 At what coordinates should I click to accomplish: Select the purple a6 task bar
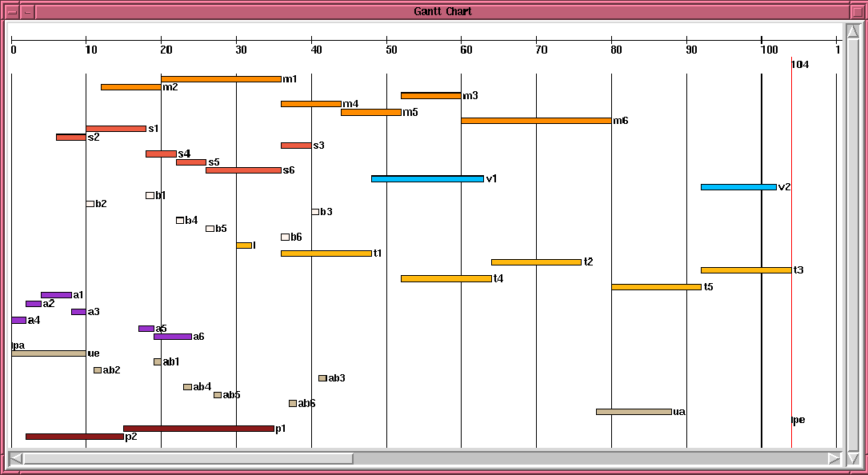(x=173, y=337)
